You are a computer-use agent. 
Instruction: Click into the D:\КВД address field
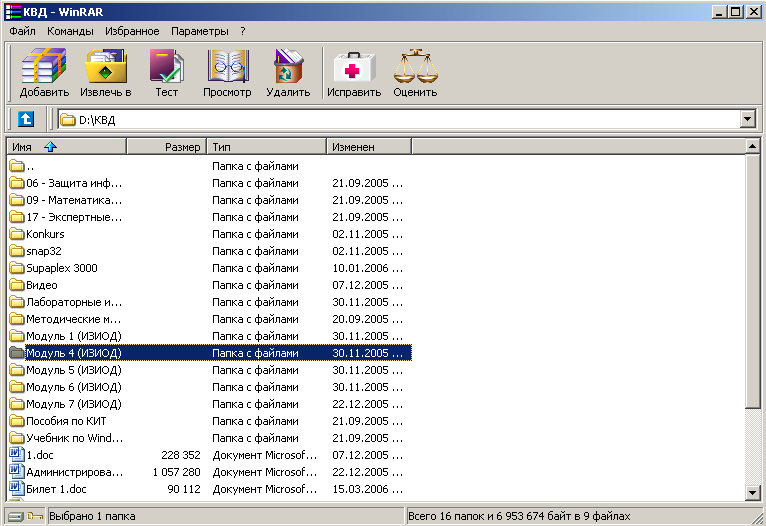click(398, 119)
